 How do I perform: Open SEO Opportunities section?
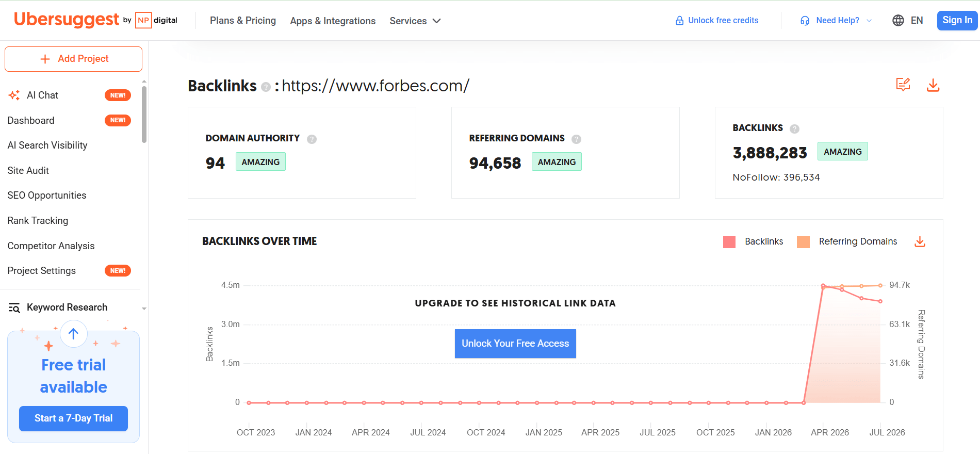pyautogui.click(x=47, y=196)
